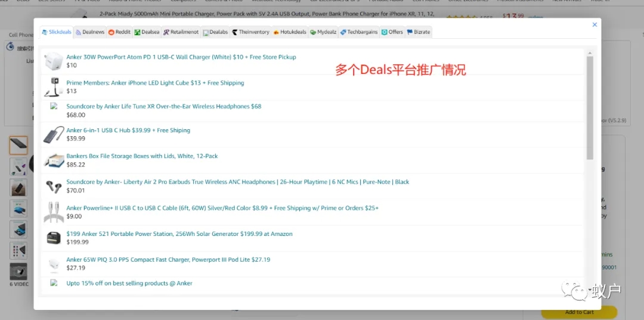
Task: Open the Dealabs tab
Action: (x=215, y=32)
